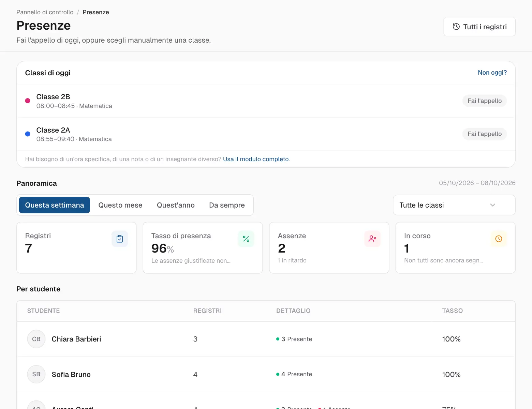The image size is (532, 409).
Task: Click the CB avatar for Chiara Barbieri
Action: [x=36, y=339]
